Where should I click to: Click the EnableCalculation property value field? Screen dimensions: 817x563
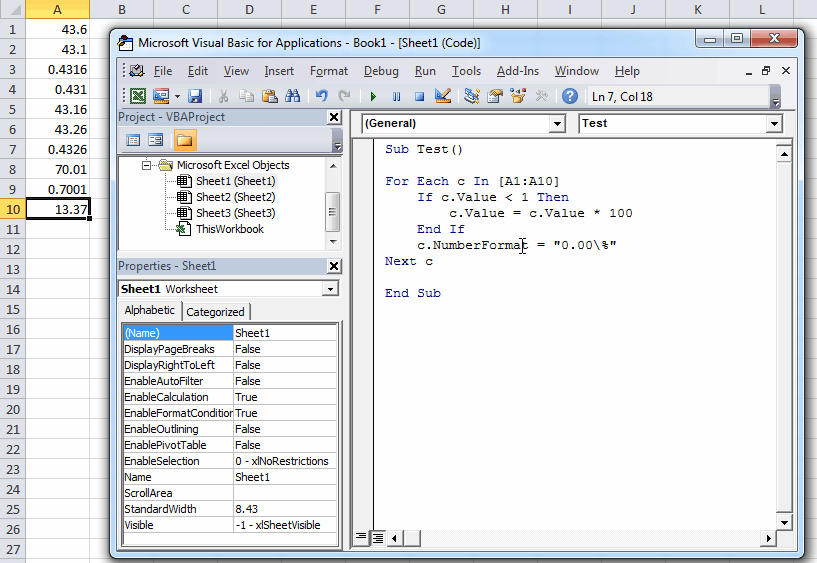284,397
